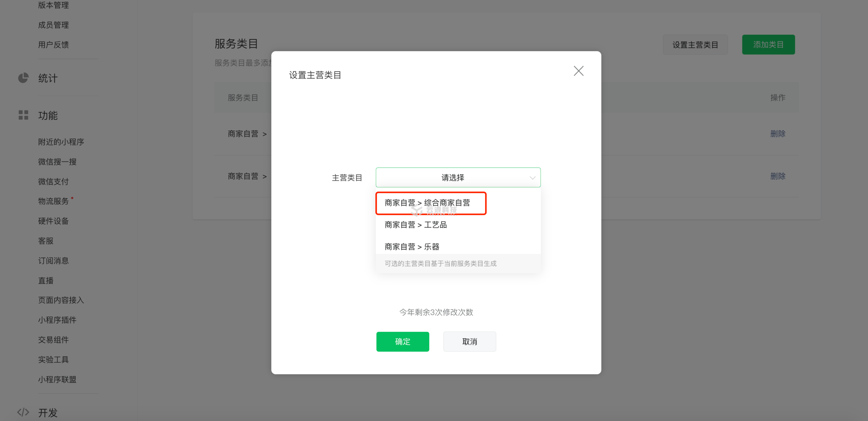Screen dimensions: 868x421
Task: Click 删除 link on second category row
Action: point(777,176)
